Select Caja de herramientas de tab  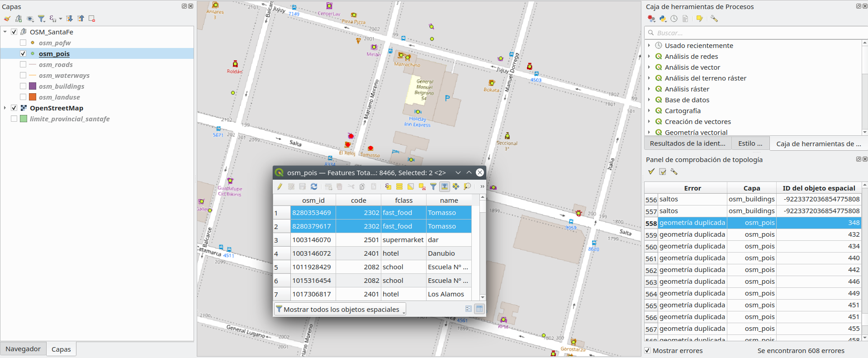point(818,143)
